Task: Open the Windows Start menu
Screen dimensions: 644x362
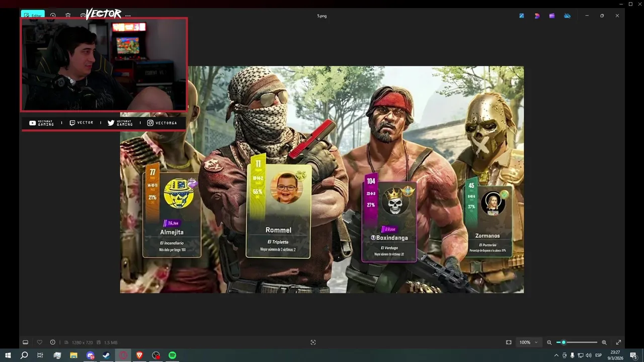Action: (8, 355)
